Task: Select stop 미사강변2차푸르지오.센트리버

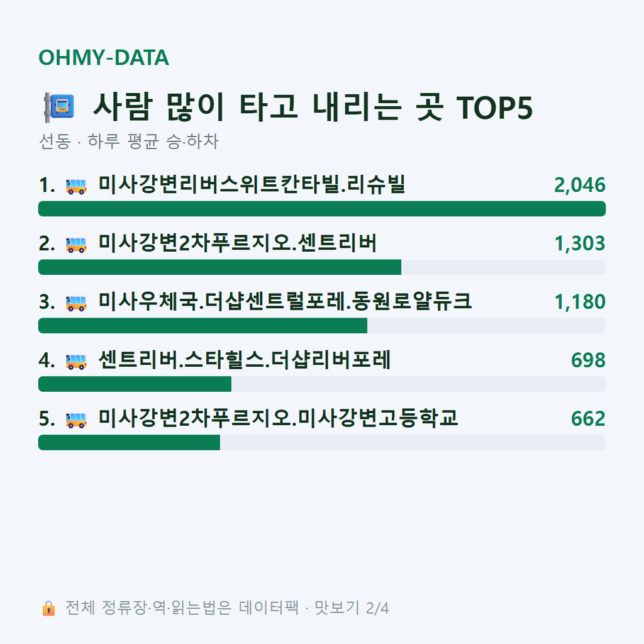Action: (x=237, y=243)
